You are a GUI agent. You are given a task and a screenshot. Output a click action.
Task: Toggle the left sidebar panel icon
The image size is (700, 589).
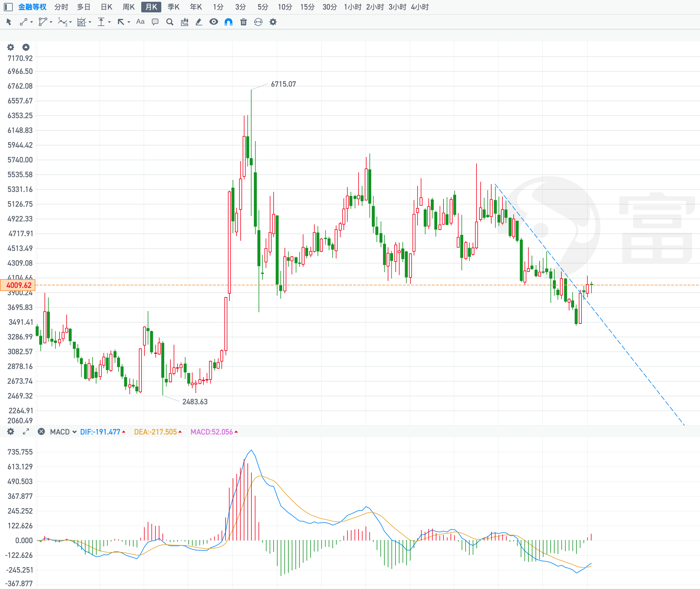(8, 7)
